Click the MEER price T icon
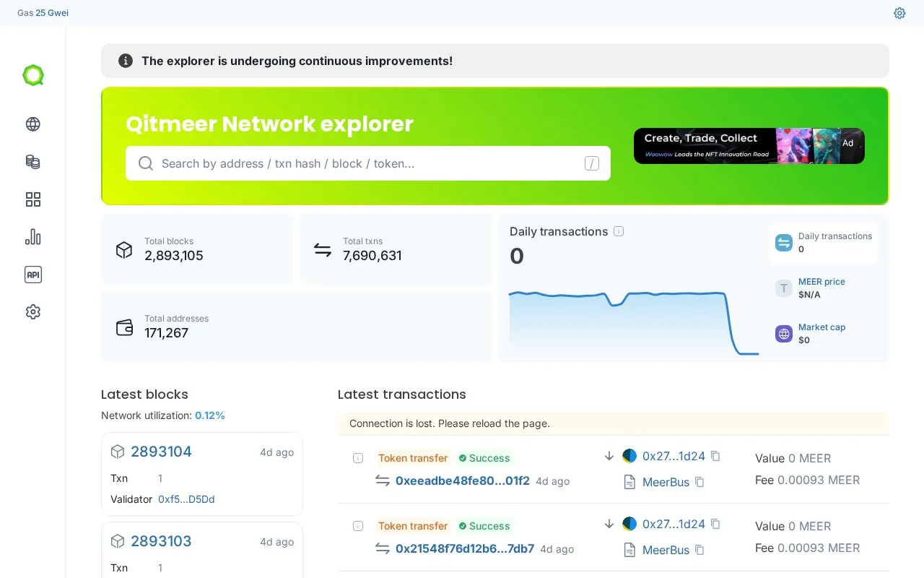The width and height of the screenshot is (924, 578). (784, 288)
